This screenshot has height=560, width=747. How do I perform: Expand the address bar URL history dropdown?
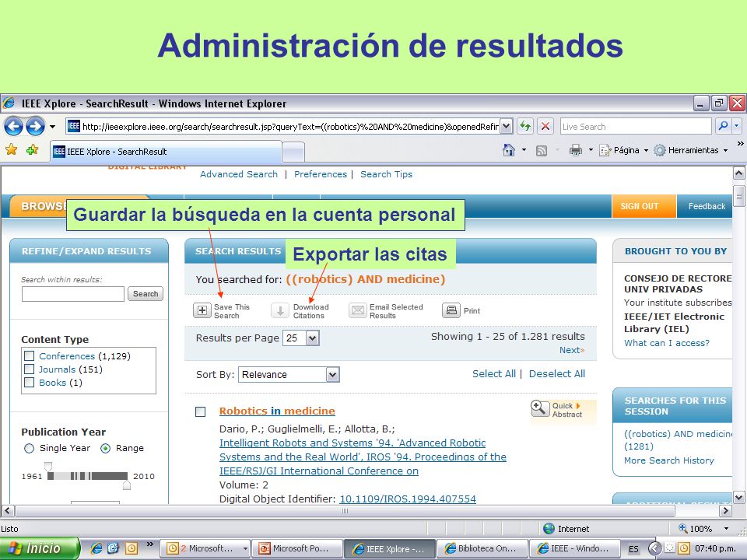point(507,126)
